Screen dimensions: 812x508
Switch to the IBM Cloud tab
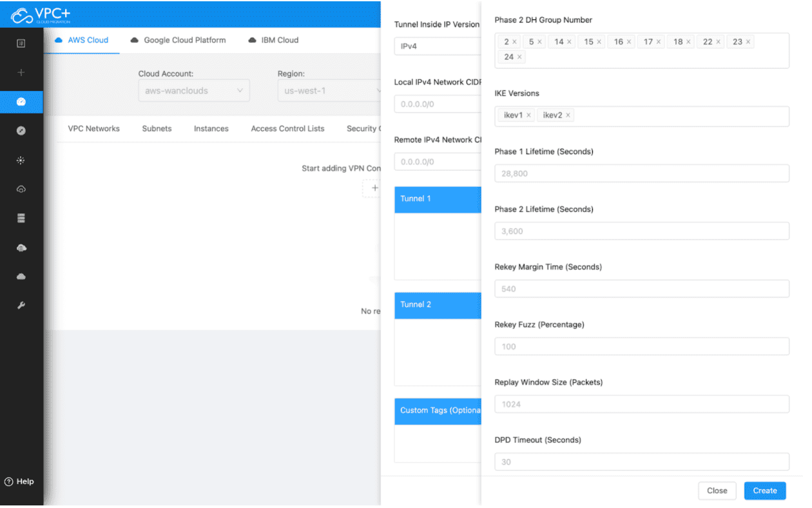pyautogui.click(x=273, y=40)
